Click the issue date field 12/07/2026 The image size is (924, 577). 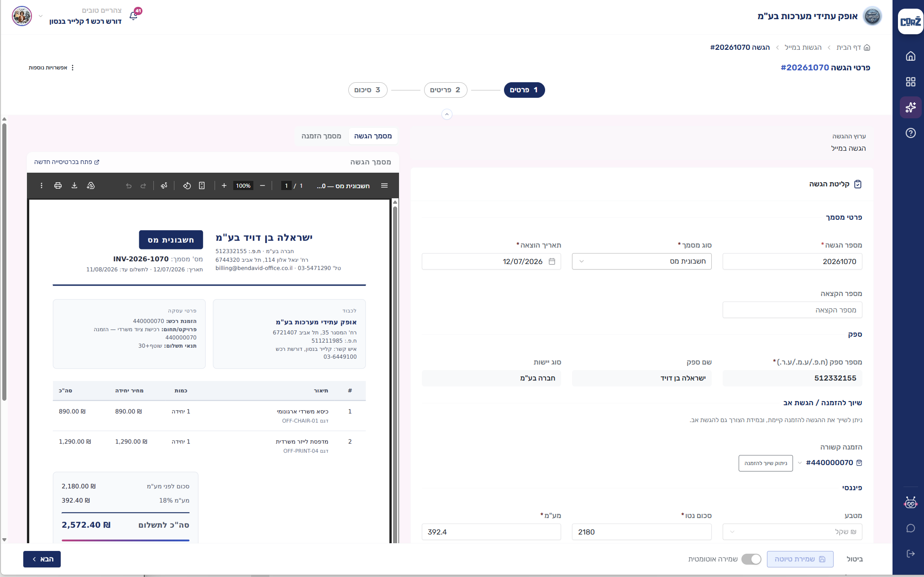coord(491,261)
